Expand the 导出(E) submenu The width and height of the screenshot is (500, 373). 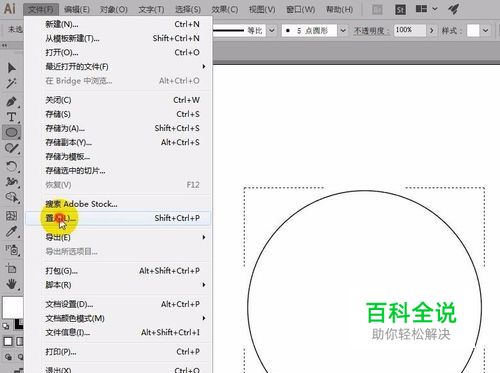pos(118,237)
